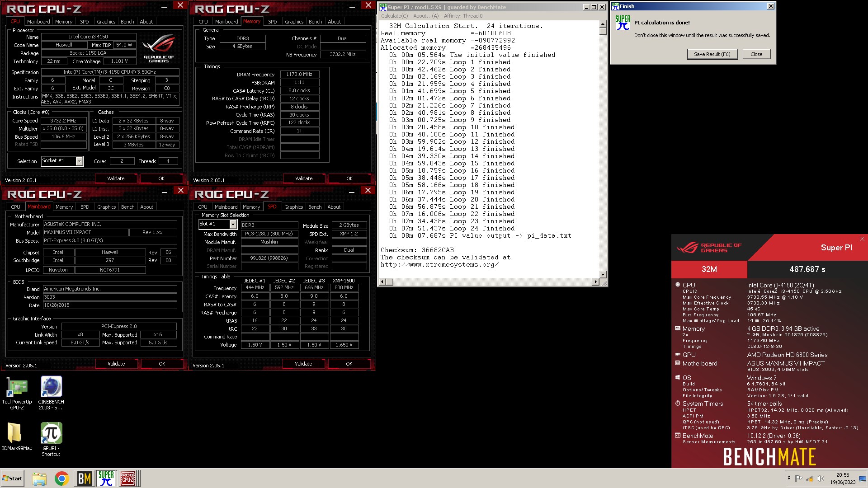
Task: Minimize the Super PI window
Action: [x=586, y=7]
